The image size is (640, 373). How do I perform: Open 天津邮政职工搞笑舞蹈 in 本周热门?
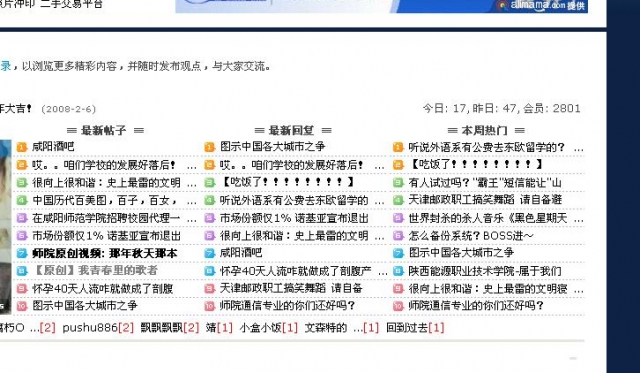(x=485, y=200)
